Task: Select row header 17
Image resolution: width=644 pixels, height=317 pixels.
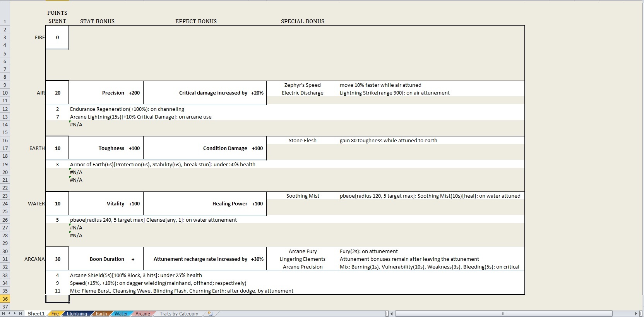Action: 5,148
